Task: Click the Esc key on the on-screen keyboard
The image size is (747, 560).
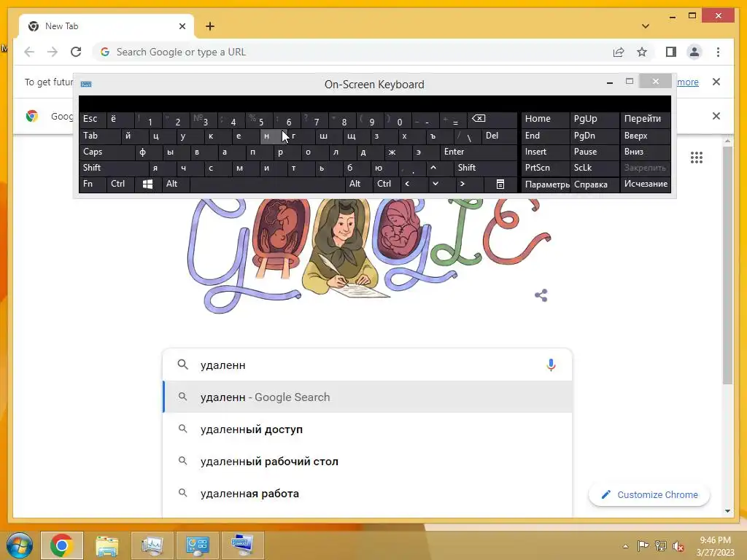Action: (x=93, y=119)
